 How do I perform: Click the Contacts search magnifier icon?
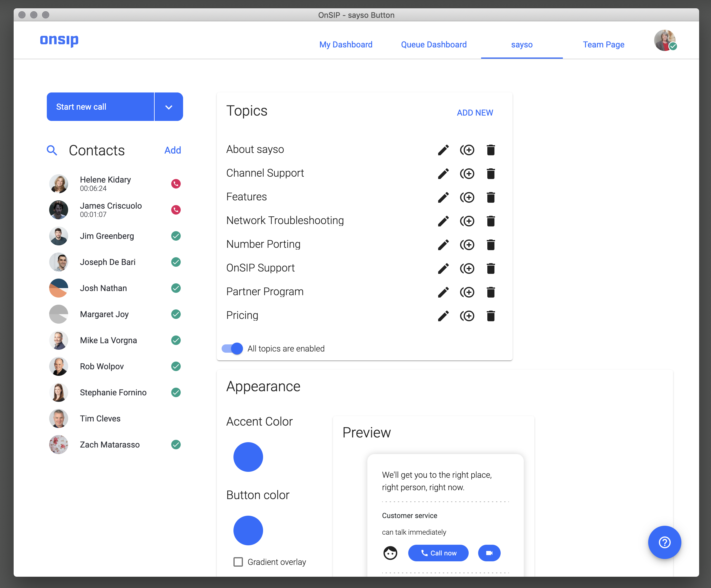pos(52,150)
